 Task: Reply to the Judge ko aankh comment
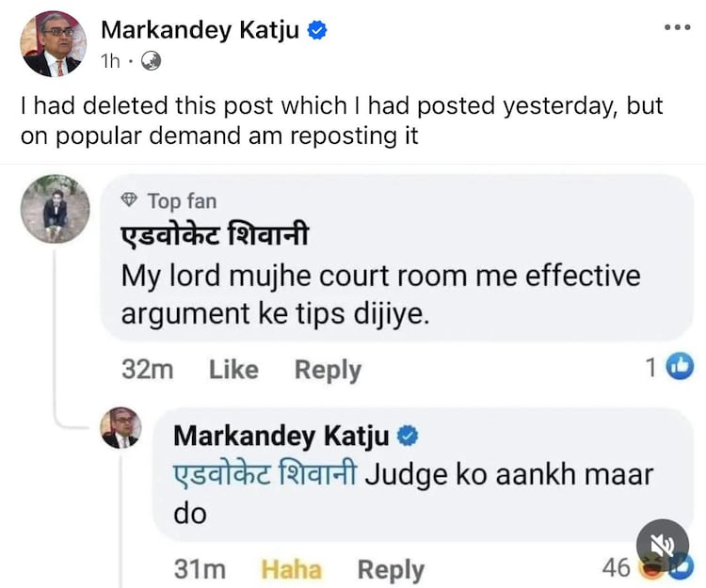391,570
